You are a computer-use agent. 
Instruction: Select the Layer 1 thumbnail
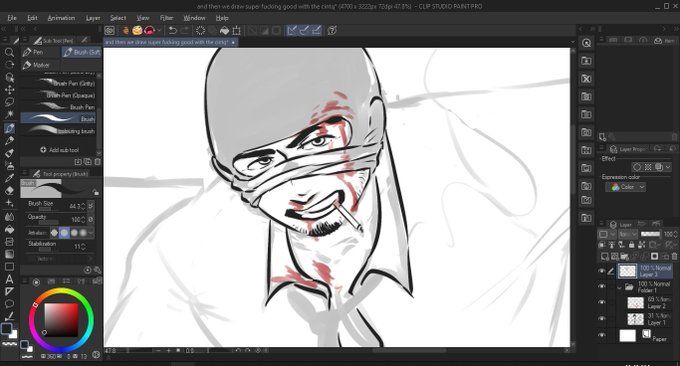pos(635,319)
